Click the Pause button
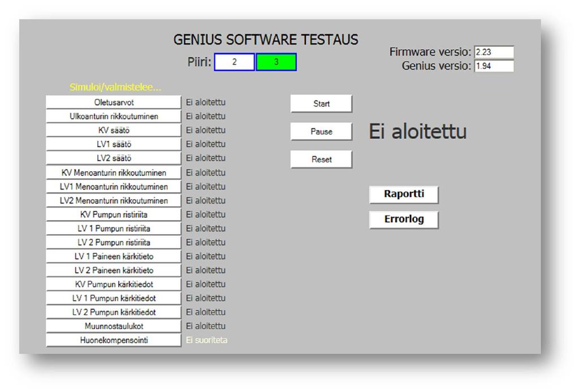579x392 pixels. [321, 132]
